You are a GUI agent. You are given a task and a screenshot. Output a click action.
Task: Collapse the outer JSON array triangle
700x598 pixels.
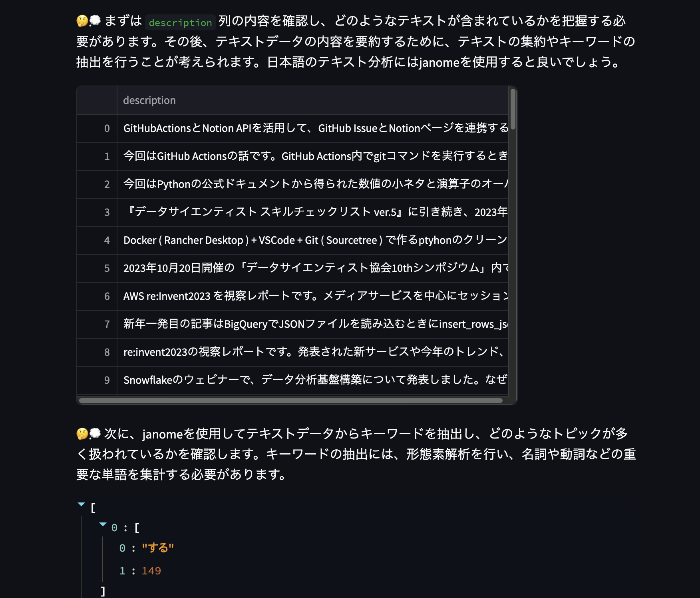click(x=82, y=504)
